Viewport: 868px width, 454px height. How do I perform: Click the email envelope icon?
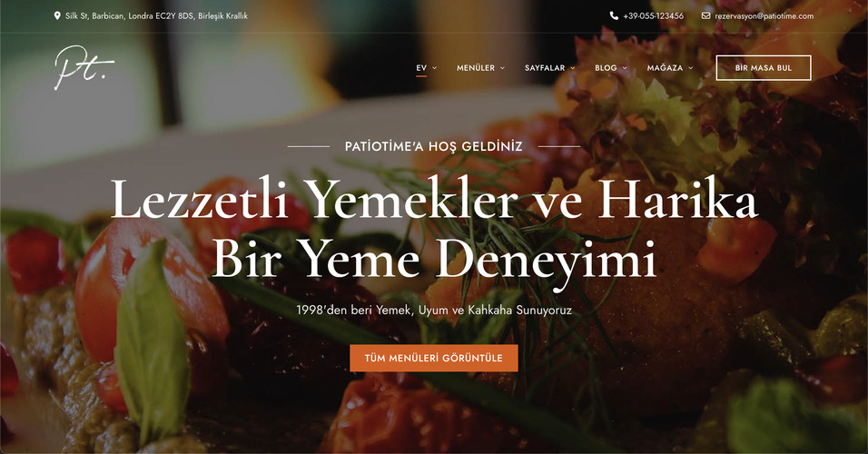point(705,15)
